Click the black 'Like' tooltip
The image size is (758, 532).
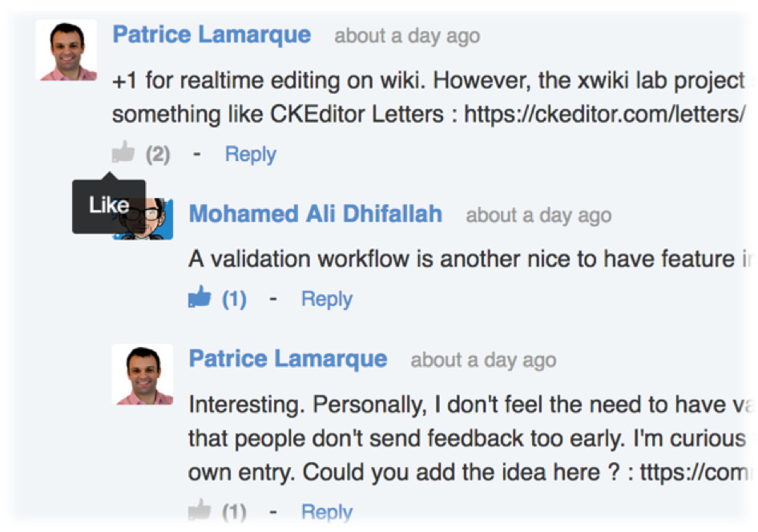pyautogui.click(x=109, y=206)
